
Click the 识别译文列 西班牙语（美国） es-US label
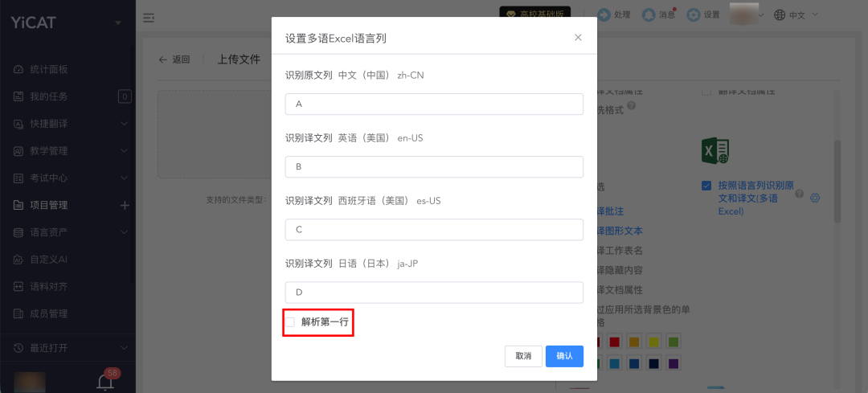[362, 200]
